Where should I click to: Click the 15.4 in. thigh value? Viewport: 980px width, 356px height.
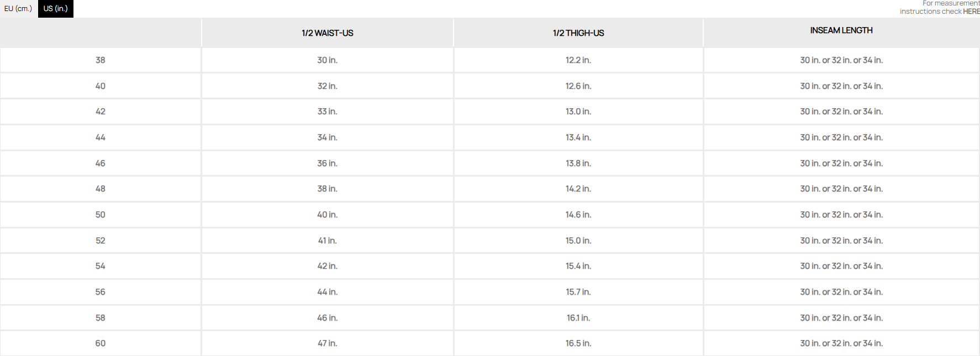(578, 266)
